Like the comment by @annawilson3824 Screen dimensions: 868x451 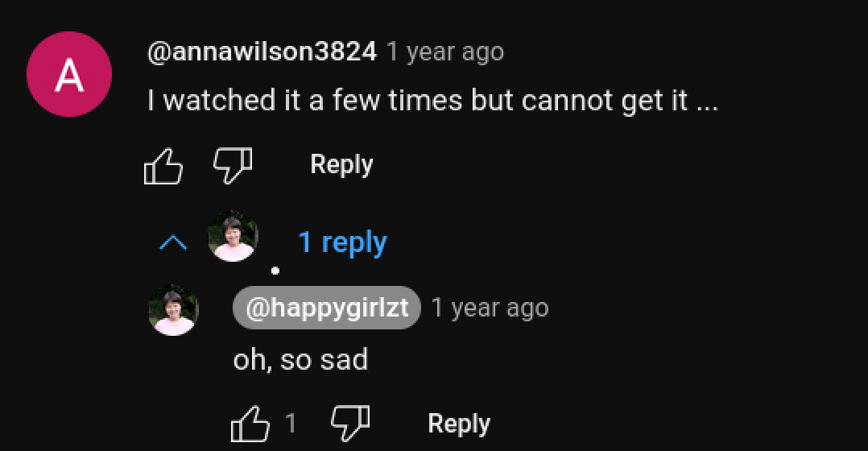[163, 166]
